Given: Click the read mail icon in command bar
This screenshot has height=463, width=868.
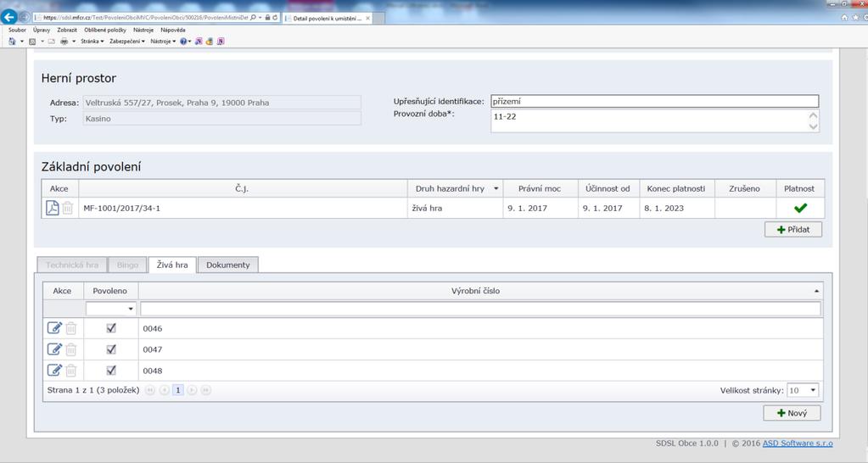Looking at the screenshot, I should coord(52,42).
